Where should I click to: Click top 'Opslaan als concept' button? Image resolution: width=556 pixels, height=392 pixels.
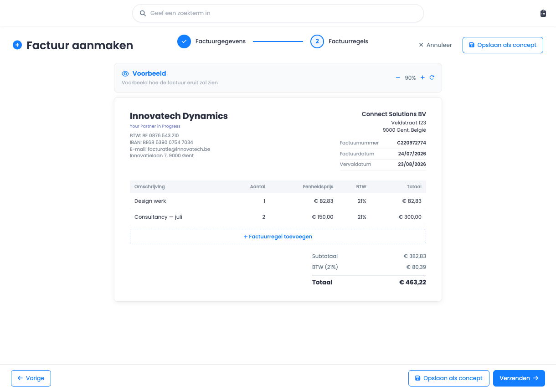(x=503, y=45)
